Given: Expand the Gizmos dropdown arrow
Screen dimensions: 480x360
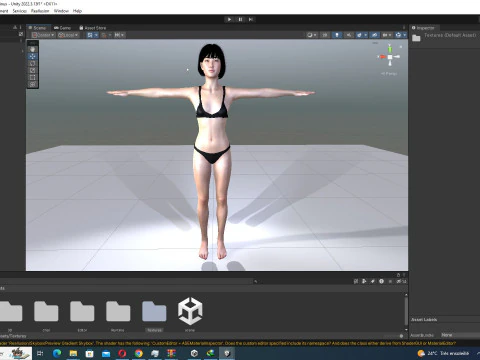Looking at the screenshot, I should click(405, 35).
